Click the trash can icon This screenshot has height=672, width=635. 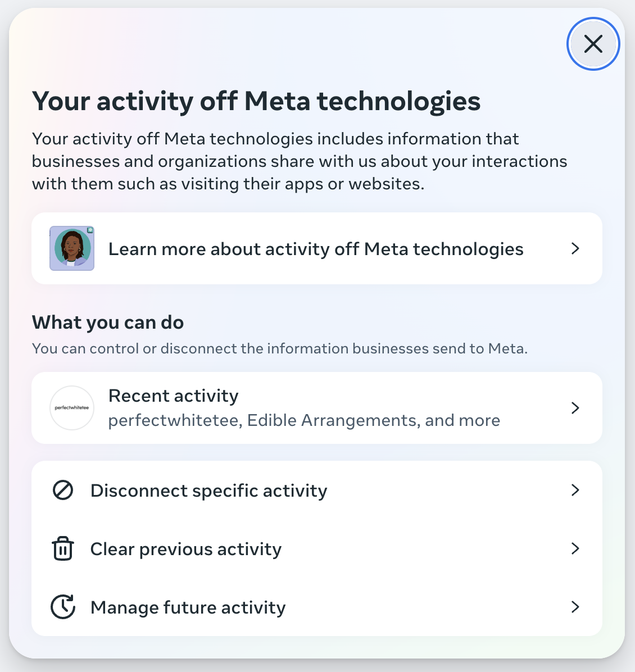click(x=63, y=549)
